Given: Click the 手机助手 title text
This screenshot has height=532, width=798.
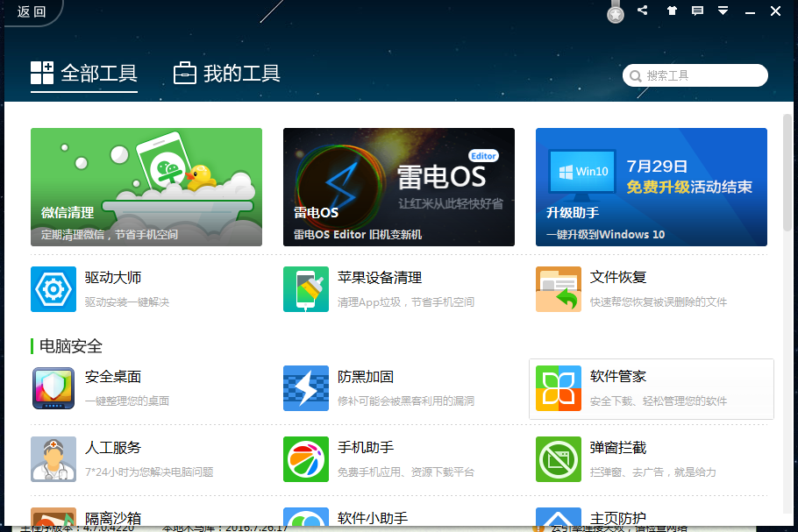Looking at the screenshot, I should tap(366, 448).
